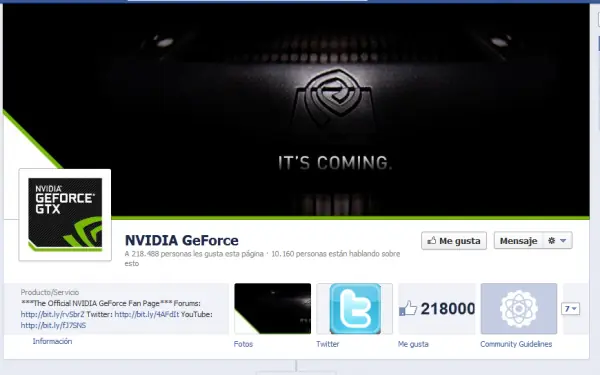
Task: Open the Twitter bird icon tab
Action: tap(355, 308)
